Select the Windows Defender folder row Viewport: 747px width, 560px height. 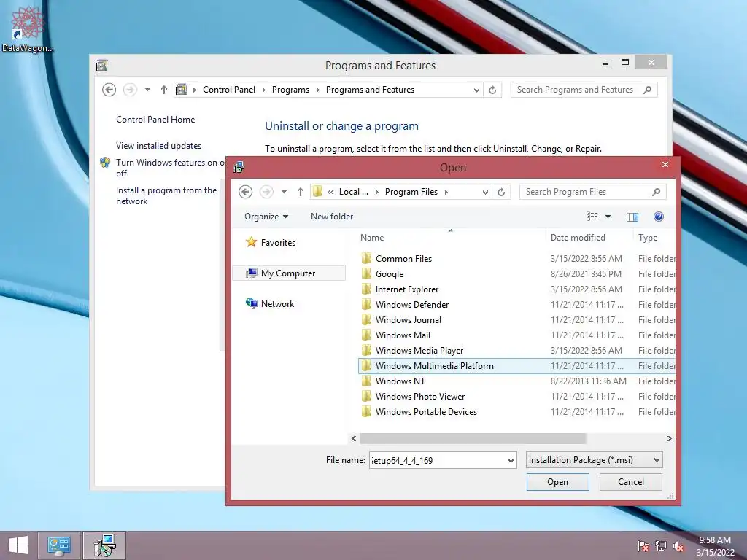point(516,304)
